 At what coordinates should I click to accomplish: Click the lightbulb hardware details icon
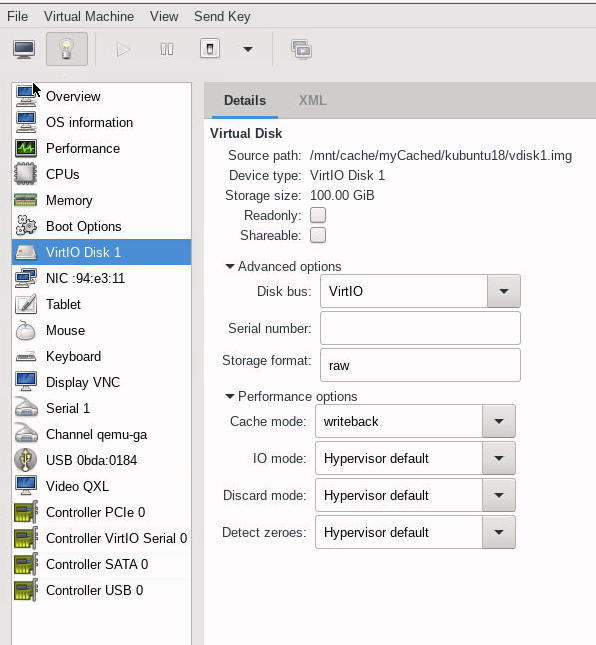67,49
